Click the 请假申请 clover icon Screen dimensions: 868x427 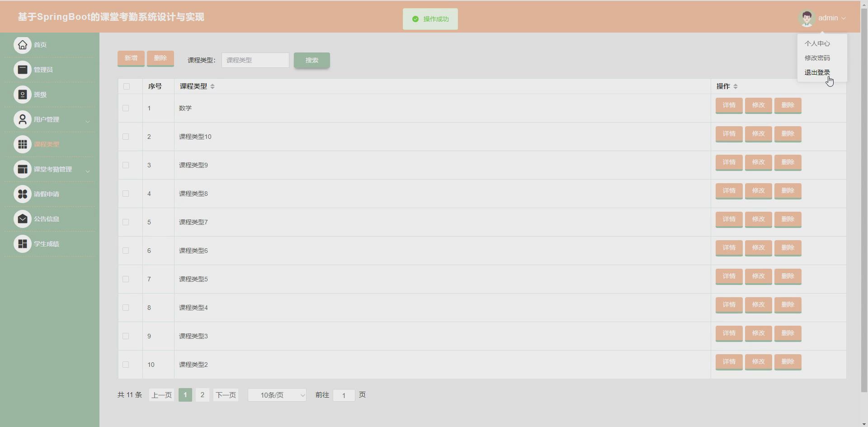pos(23,194)
